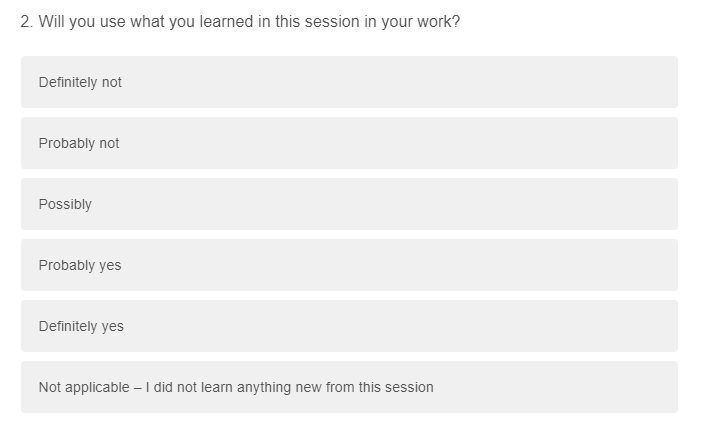Click the 'Probably not' label text
Viewport: 708px width, 428px height.
tap(79, 143)
